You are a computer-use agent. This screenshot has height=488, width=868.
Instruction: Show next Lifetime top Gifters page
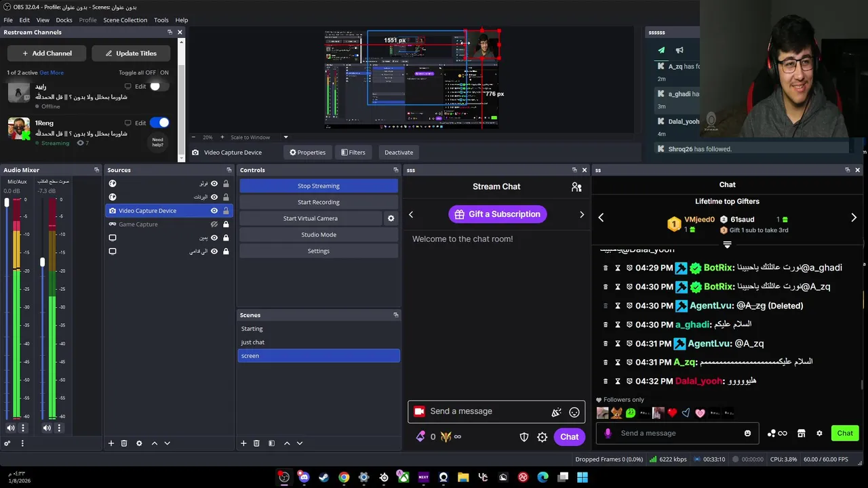(x=854, y=218)
